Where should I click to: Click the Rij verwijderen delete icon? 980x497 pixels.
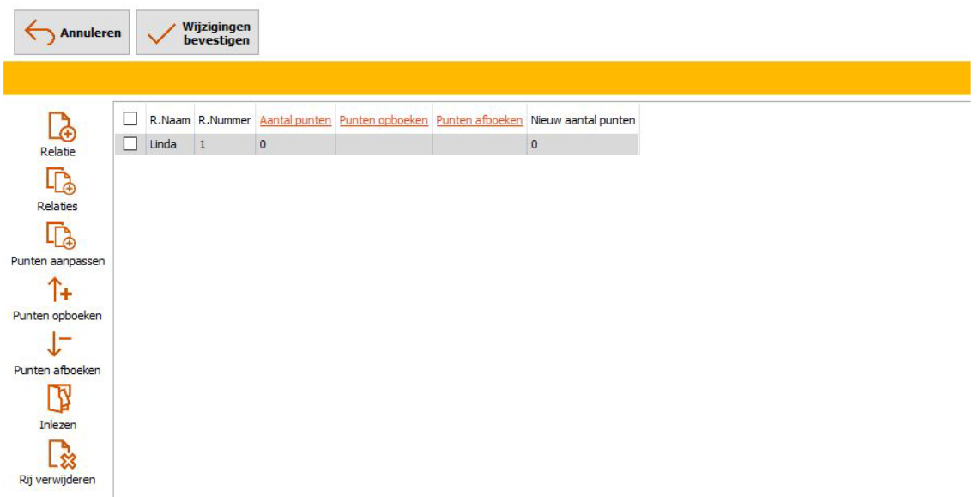(60, 455)
